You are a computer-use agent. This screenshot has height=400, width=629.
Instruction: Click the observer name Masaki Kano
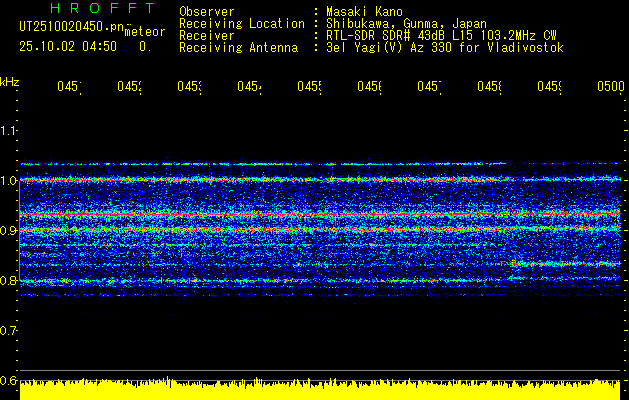[x=364, y=11]
